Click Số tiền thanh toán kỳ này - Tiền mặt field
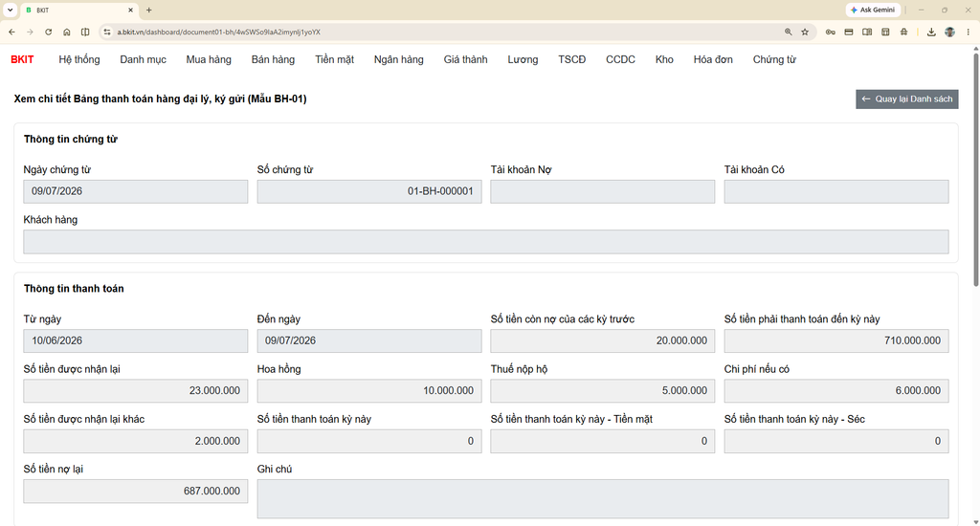Screen dimensions: 980x526 click(603, 441)
